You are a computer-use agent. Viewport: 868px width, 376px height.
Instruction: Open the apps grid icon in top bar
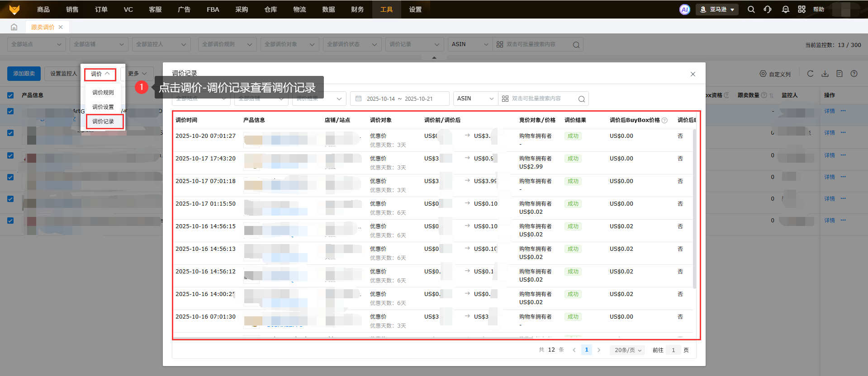802,9
